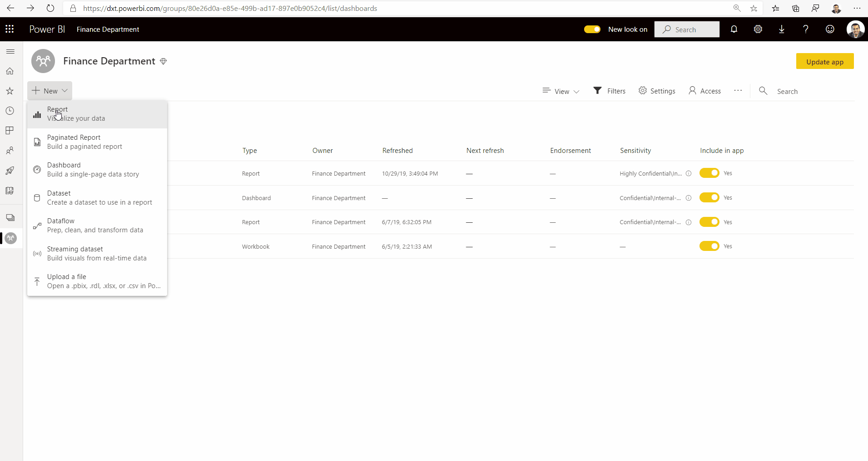Image resolution: width=868 pixels, height=461 pixels.
Task: Open Shared with me in the sidebar
Action: point(10,151)
